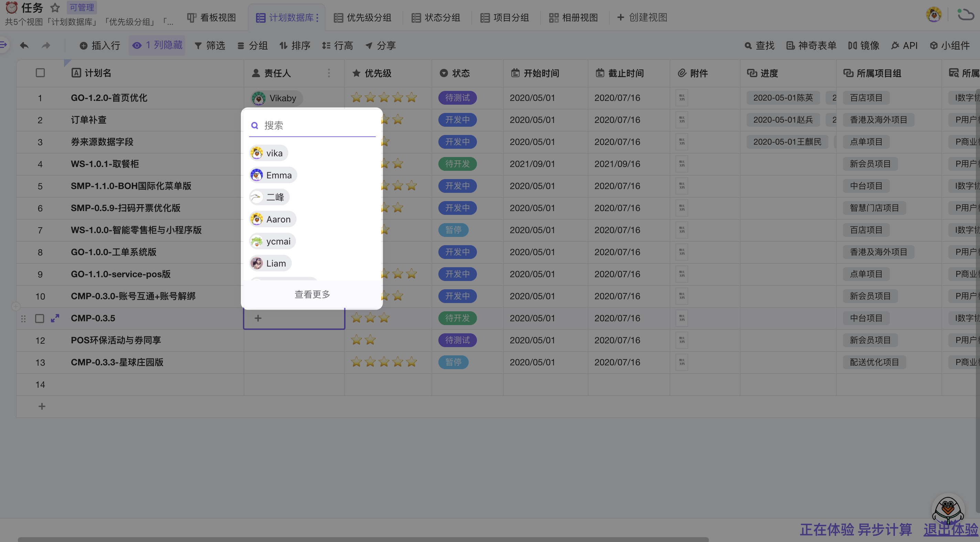Open the 行高 row height dropdown
The width and height of the screenshot is (980, 542).
[337, 46]
